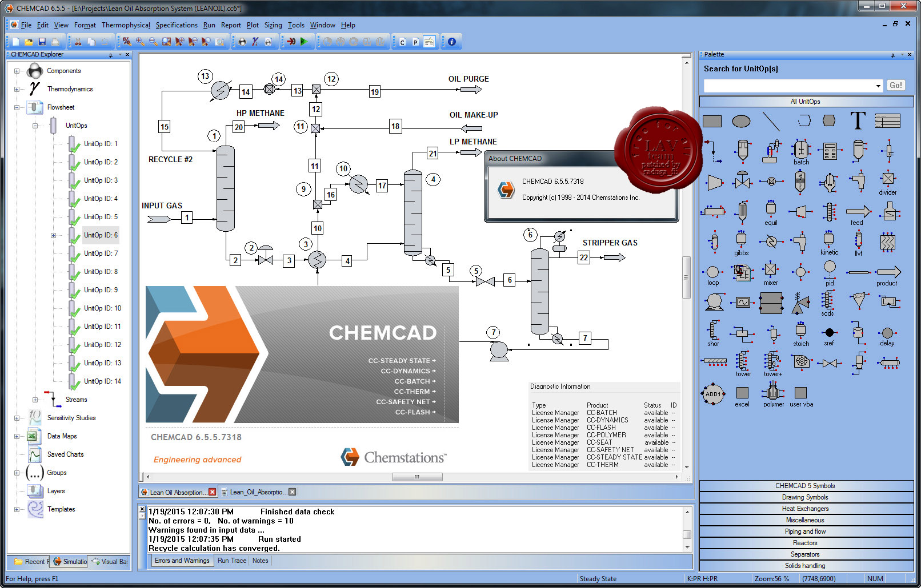Open the Thermophysical menu

click(126, 25)
